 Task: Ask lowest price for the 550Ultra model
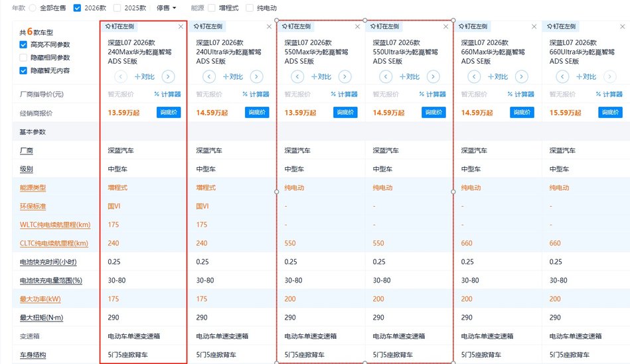tap(434, 112)
